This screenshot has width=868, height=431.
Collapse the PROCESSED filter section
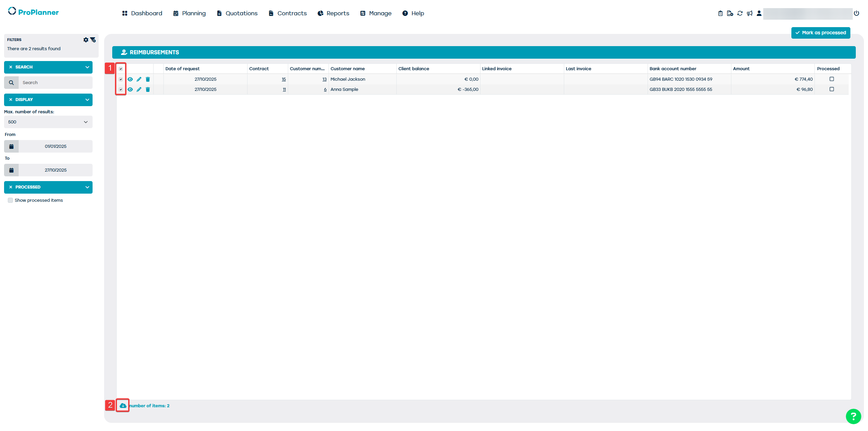pyautogui.click(x=87, y=187)
